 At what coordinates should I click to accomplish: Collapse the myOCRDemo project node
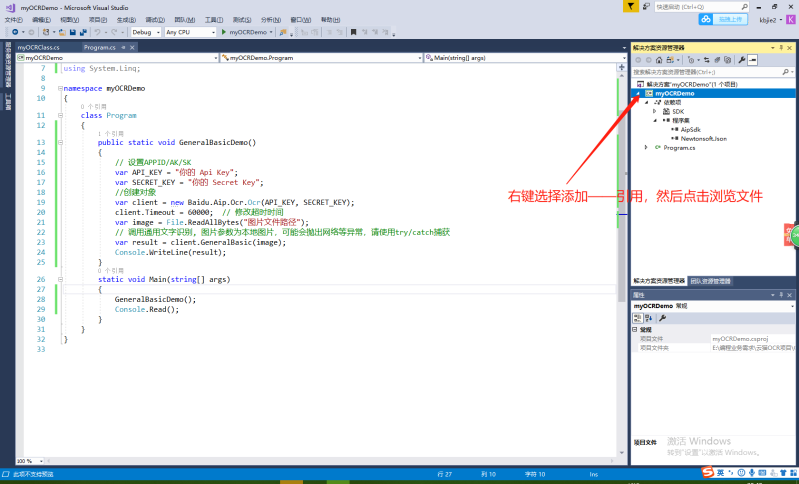(x=637, y=94)
